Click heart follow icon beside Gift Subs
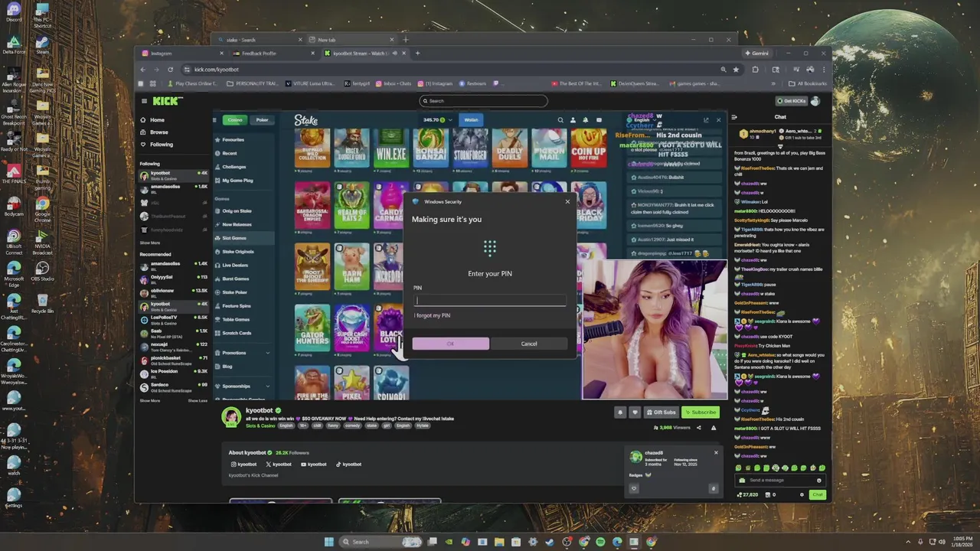Screen dimensions: 980x551 click(x=634, y=412)
